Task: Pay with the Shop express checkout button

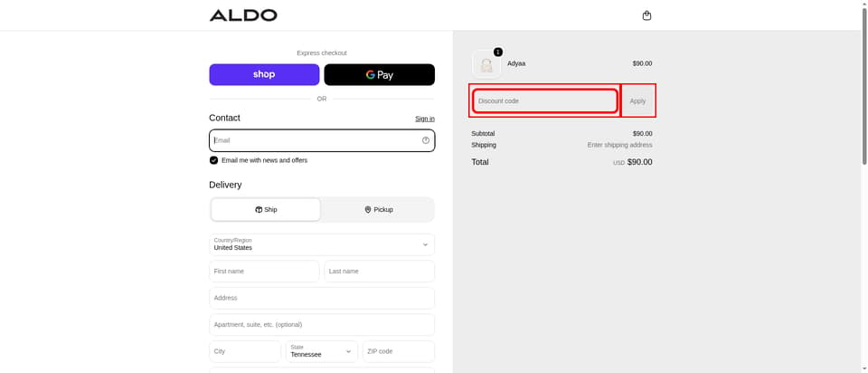Action: (264, 75)
